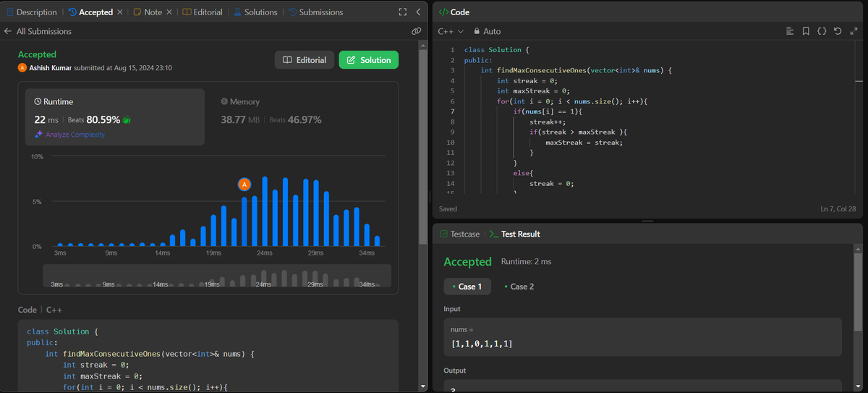
Task: Click the runtime distribution range slider
Action: [x=217, y=276]
